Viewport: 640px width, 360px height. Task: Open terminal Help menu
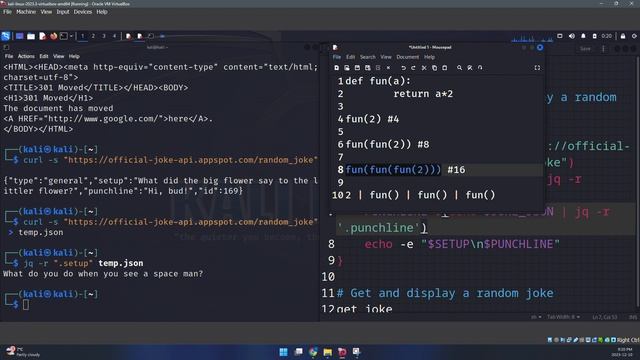[74, 56]
